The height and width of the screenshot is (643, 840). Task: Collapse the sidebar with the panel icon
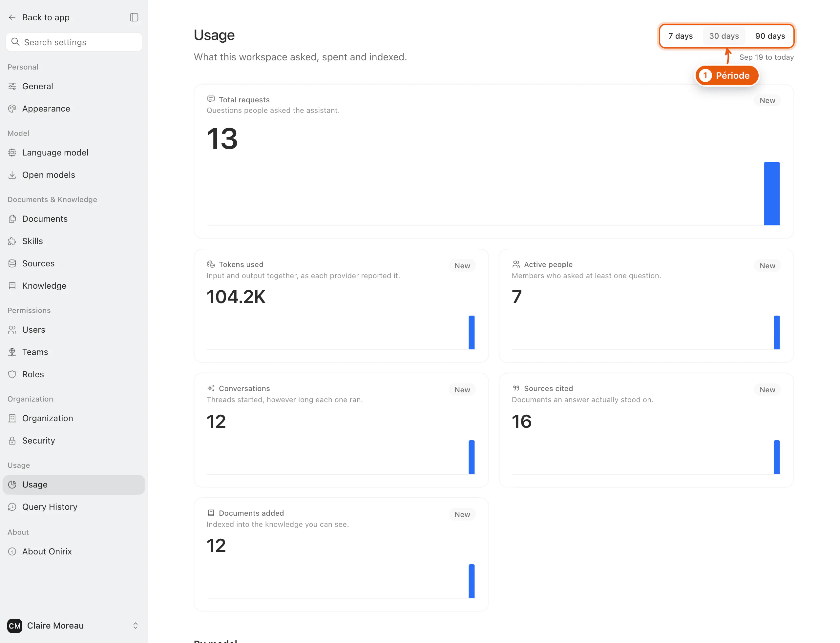[134, 17]
